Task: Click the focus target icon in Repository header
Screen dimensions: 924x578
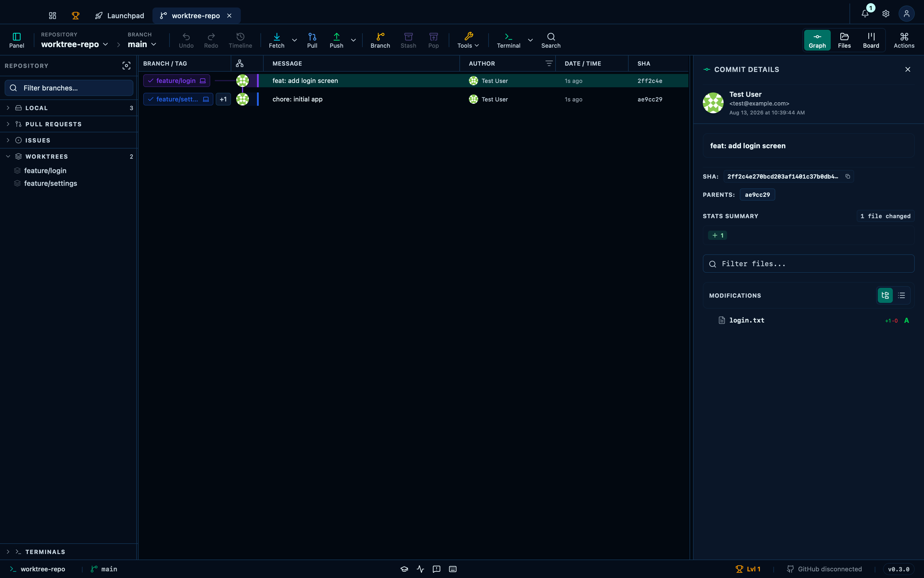Action: click(x=126, y=66)
